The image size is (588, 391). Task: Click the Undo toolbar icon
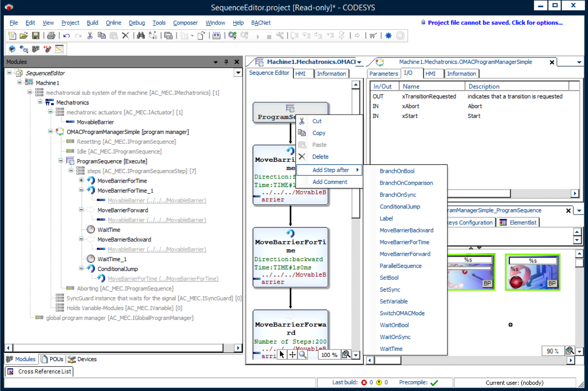(x=66, y=35)
